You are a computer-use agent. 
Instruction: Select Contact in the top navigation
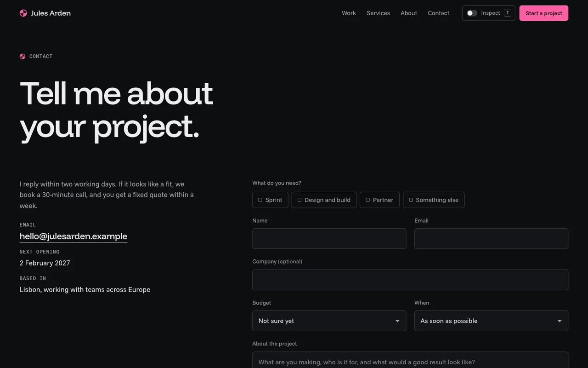tap(439, 13)
